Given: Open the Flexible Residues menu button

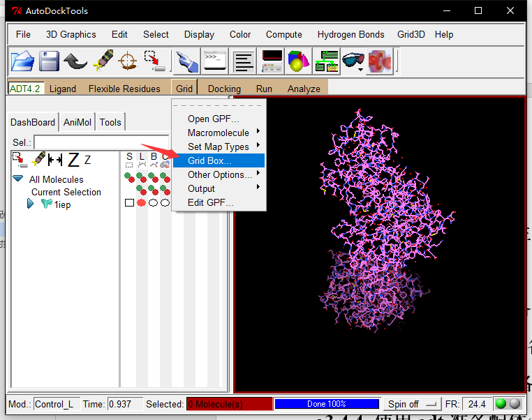Looking at the screenshot, I should tap(124, 89).
